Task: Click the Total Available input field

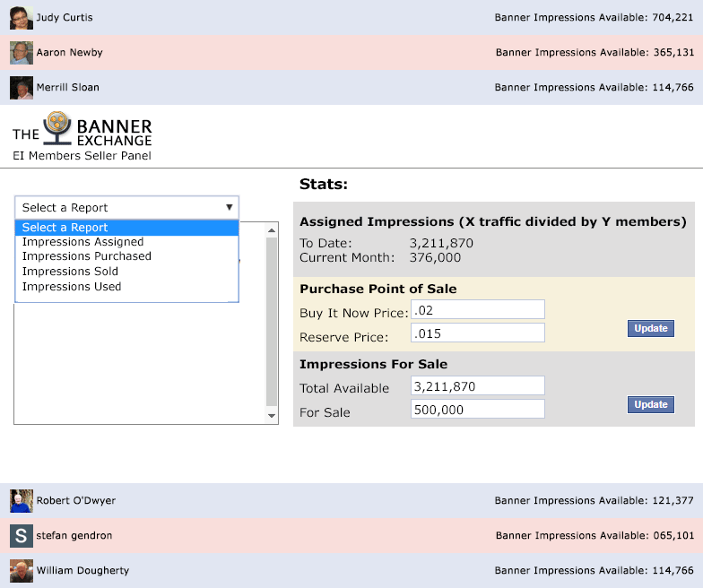Action: click(x=478, y=385)
